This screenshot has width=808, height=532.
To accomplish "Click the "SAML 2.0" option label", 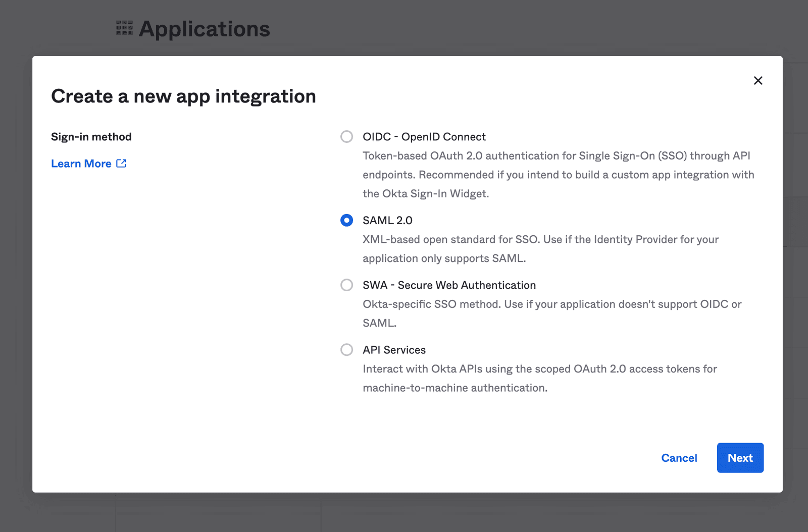I will click(387, 220).
